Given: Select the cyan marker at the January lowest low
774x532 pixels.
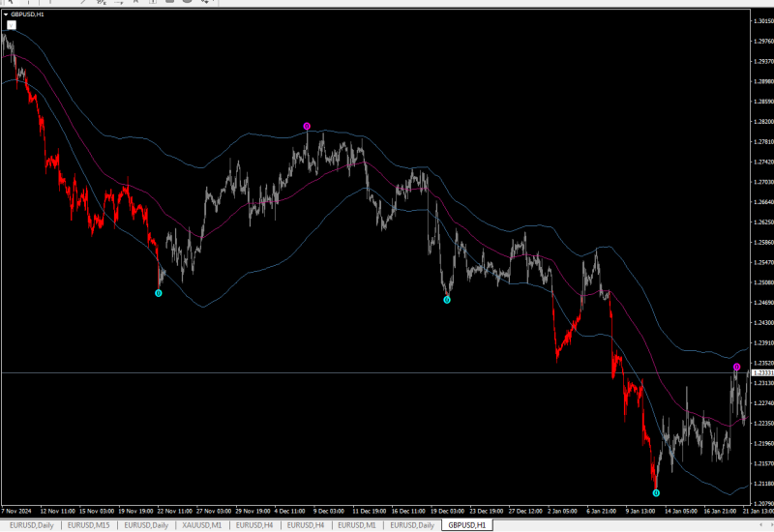Looking at the screenshot, I should (x=656, y=492).
